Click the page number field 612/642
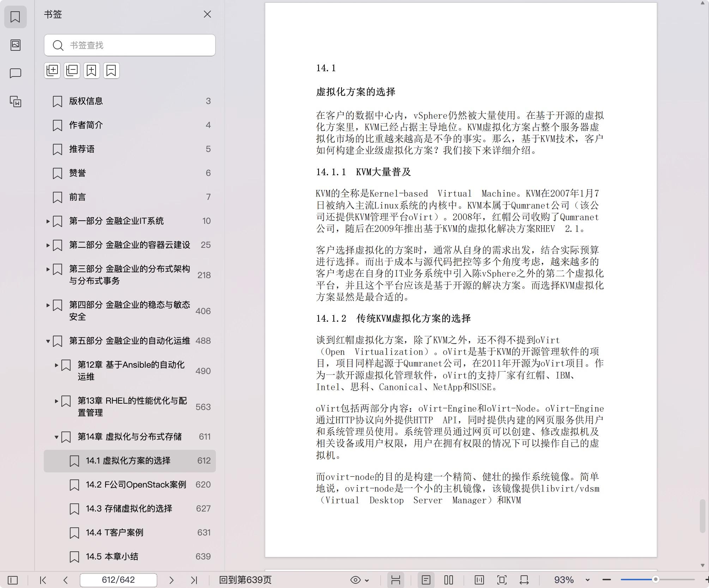 pos(119,580)
